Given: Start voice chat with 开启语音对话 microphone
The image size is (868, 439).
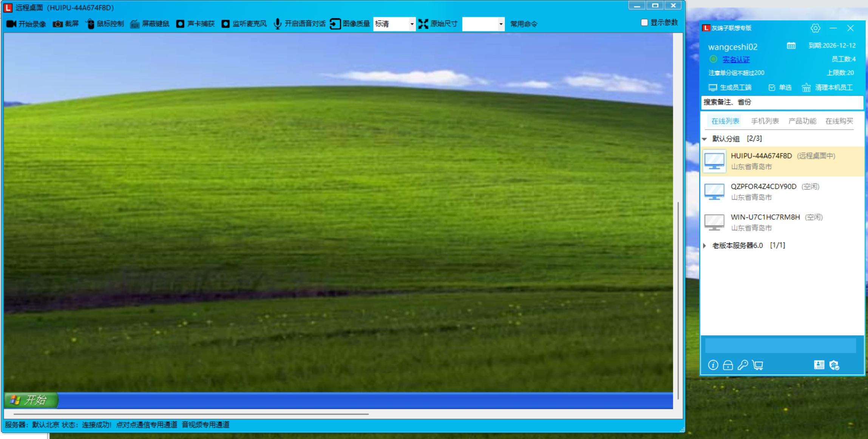Looking at the screenshot, I should pyautogui.click(x=278, y=24).
